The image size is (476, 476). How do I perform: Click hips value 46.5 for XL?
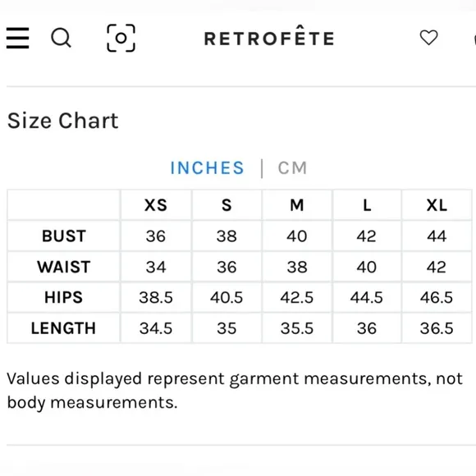pyautogui.click(x=437, y=297)
